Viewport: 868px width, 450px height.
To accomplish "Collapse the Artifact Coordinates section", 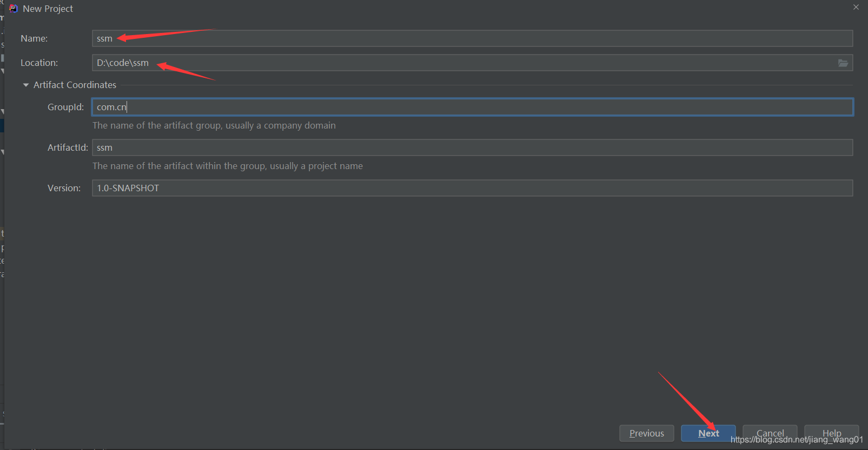I will pyautogui.click(x=26, y=85).
